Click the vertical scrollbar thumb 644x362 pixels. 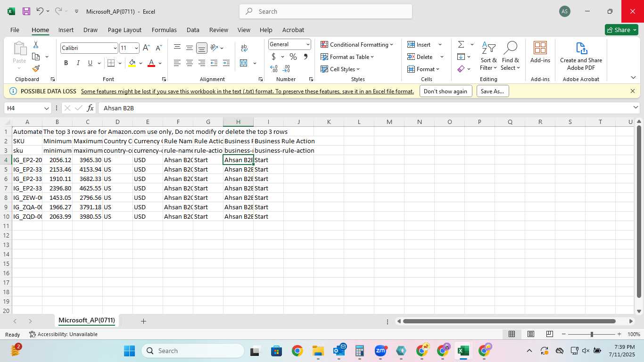pos(639,211)
